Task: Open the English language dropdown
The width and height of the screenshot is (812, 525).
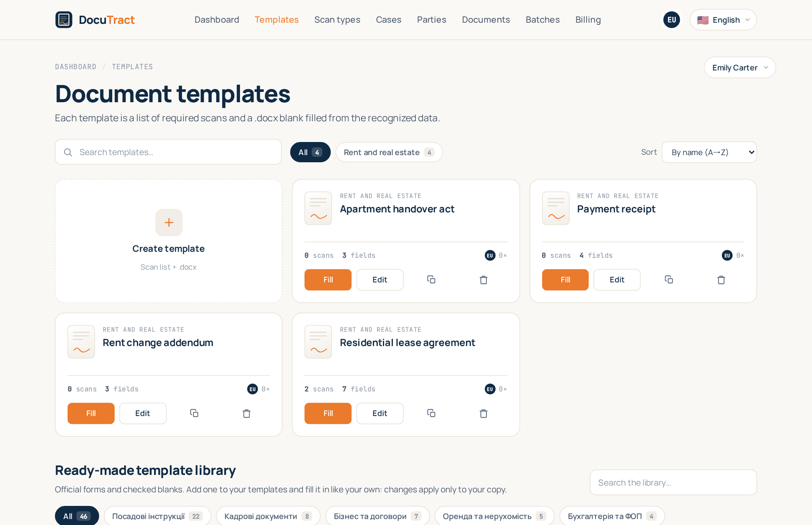Action: (x=723, y=20)
